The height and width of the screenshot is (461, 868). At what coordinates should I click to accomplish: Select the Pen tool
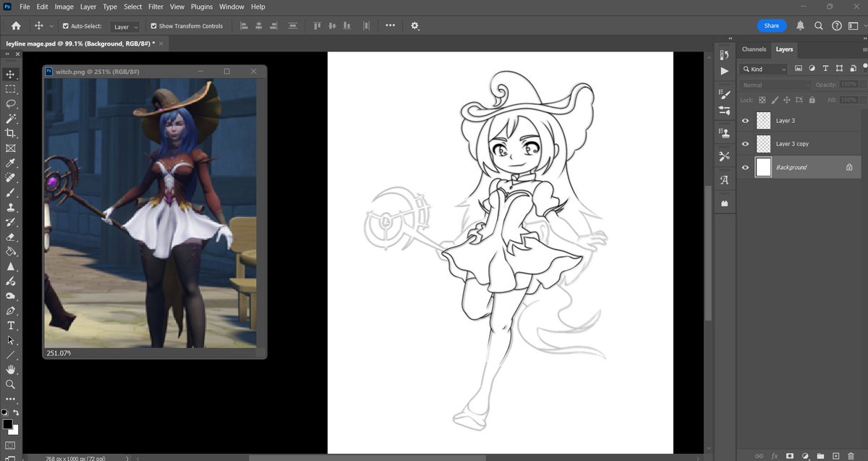[10, 311]
